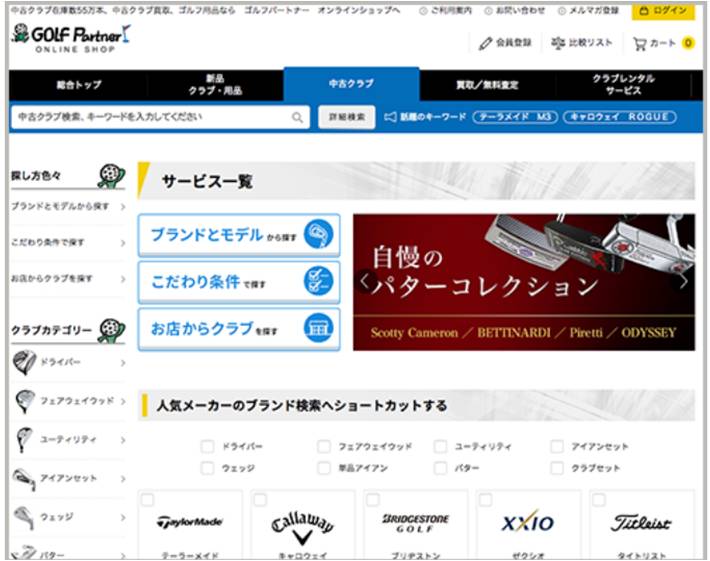The image size is (710, 561).
Task: Select the 中古クラブ tab
Action: point(351,84)
